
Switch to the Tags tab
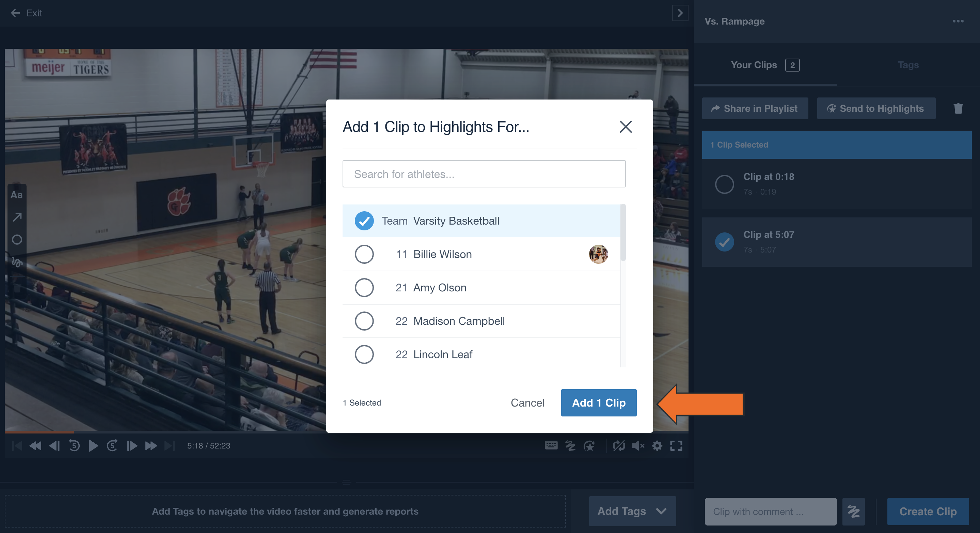click(908, 65)
